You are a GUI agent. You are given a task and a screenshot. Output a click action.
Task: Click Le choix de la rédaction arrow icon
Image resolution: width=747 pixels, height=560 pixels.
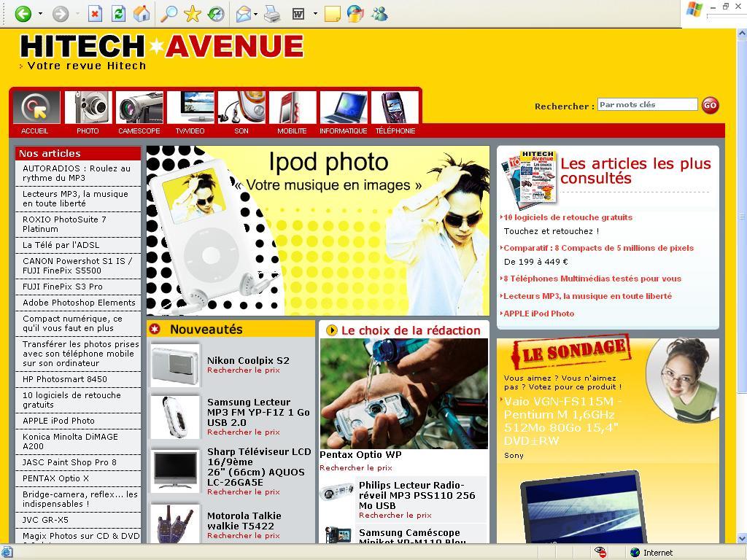pos(332,330)
